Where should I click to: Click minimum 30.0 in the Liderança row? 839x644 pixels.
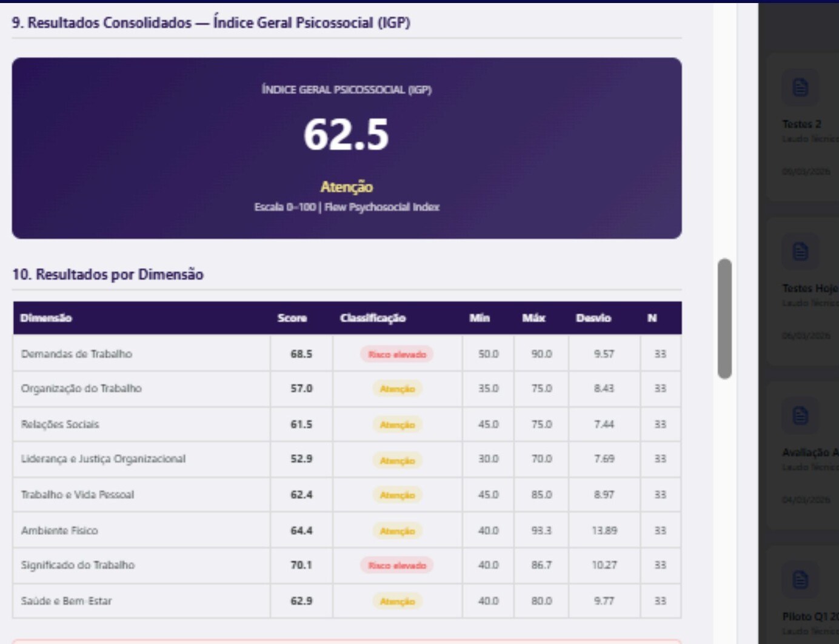pyautogui.click(x=488, y=459)
